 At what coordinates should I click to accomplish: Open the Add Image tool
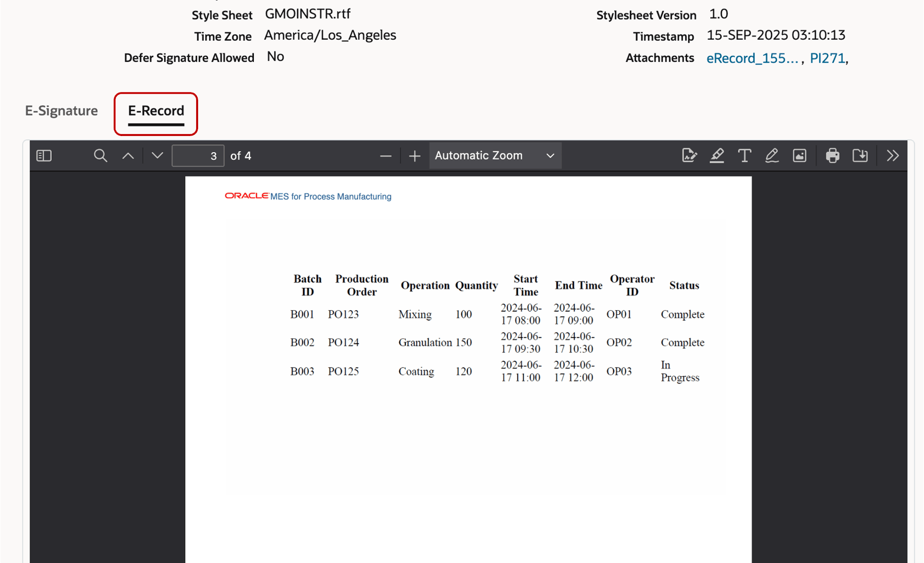pos(799,155)
